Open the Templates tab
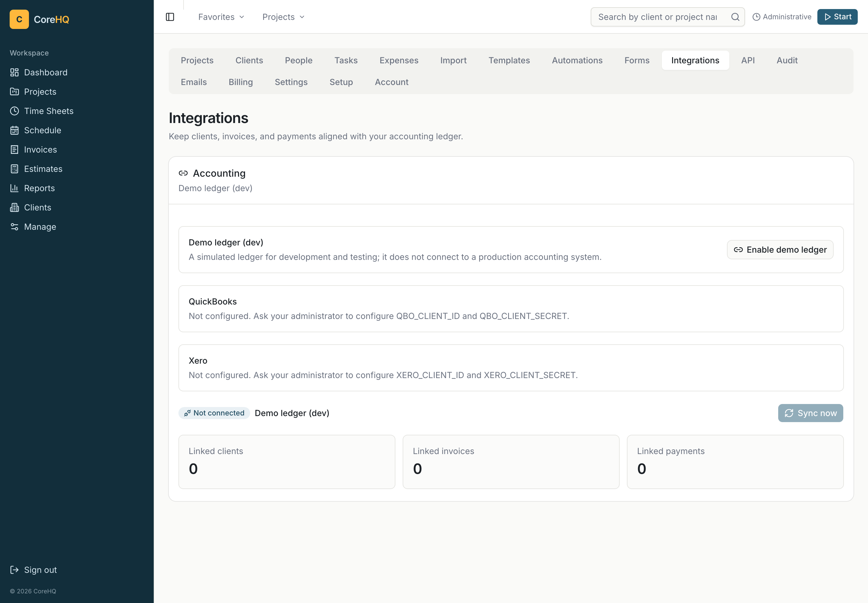 509,61
